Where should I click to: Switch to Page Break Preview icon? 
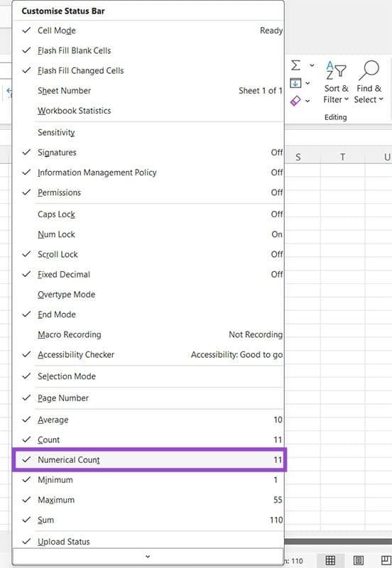tap(386, 560)
